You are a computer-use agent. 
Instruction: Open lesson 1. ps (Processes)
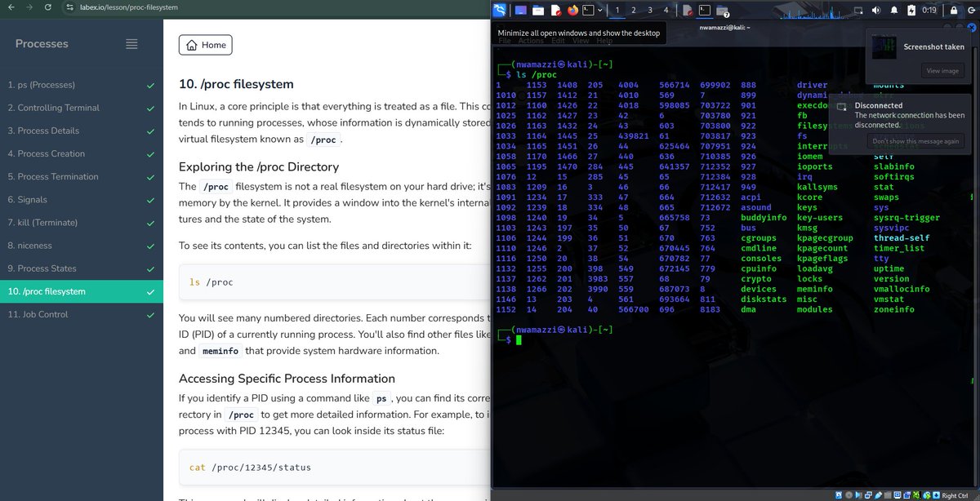[82, 85]
